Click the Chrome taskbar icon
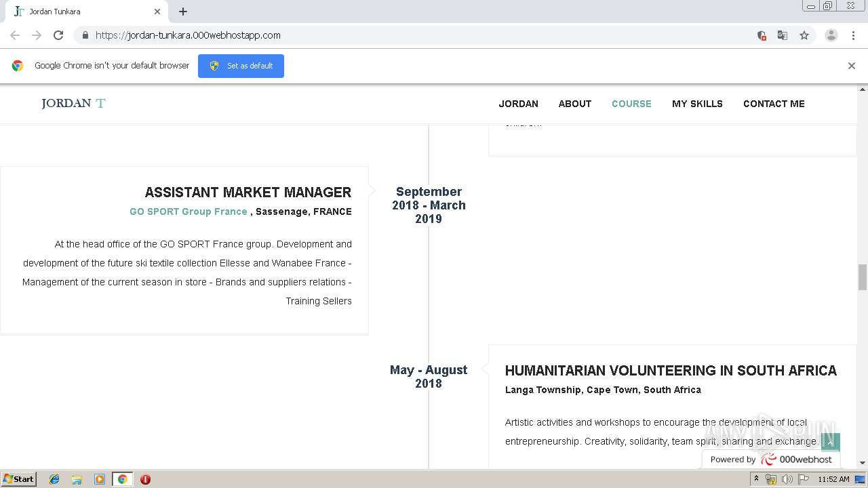 click(x=122, y=479)
